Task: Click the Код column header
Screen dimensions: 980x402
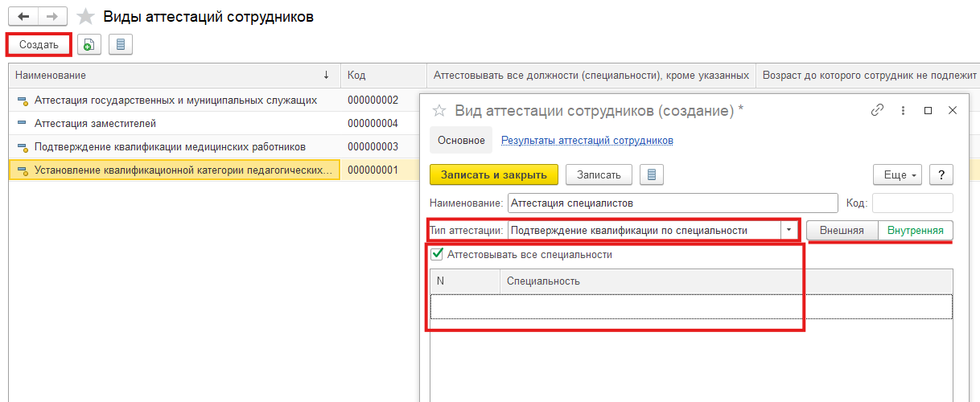Action: [x=384, y=75]
